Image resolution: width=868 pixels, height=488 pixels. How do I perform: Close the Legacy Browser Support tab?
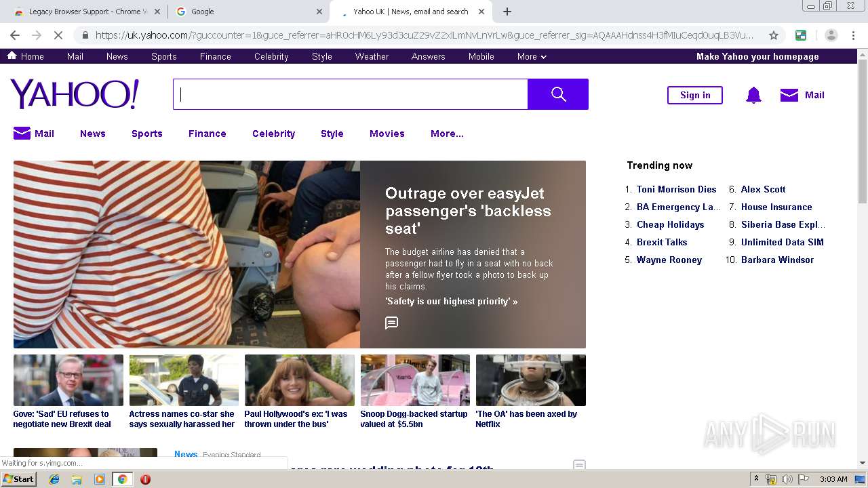[x=157, y=12]
